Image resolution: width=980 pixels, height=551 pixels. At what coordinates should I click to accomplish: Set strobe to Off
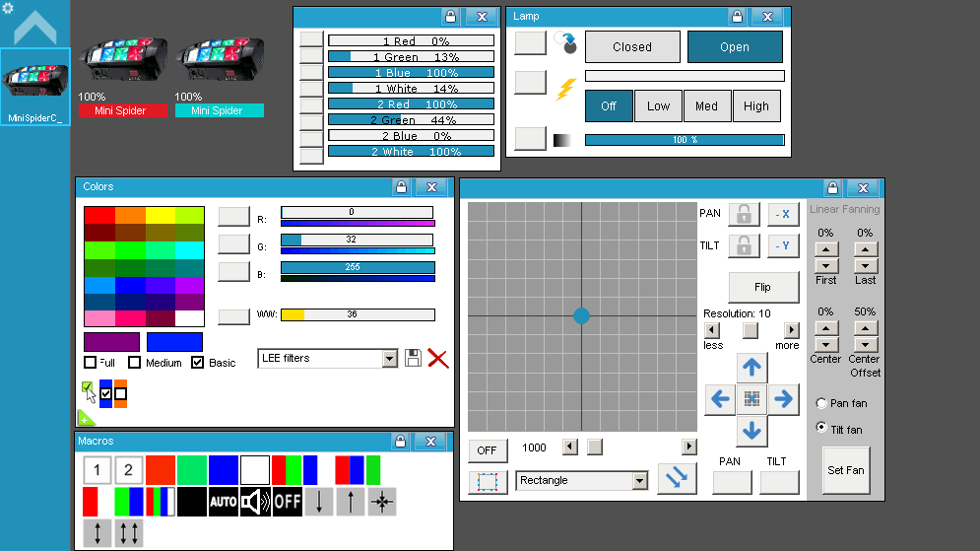point(609,106)
